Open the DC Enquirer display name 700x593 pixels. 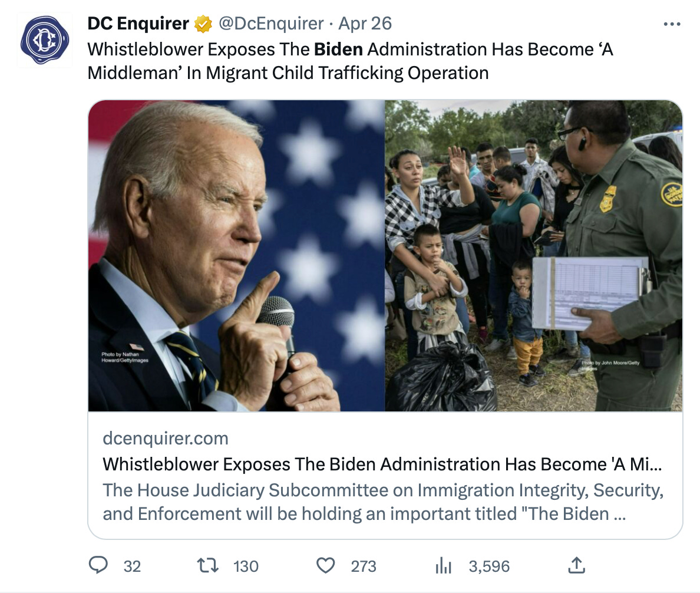click(x=138, y=24)
